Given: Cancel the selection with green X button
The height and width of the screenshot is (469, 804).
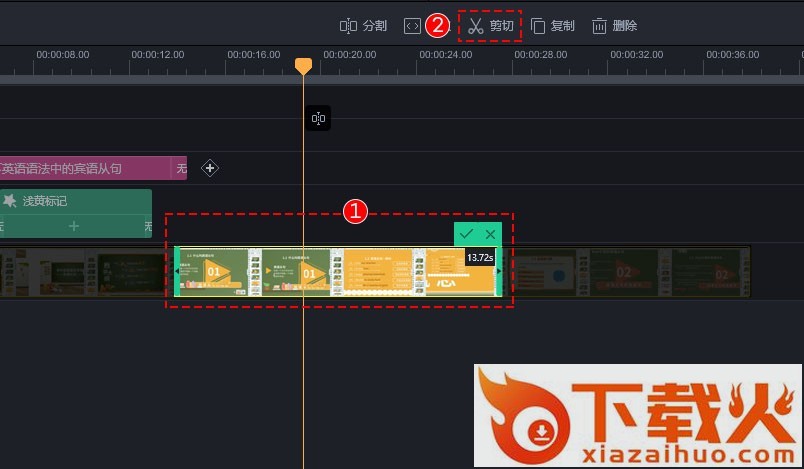Looking at the screenshot, I should coord(490,234).
